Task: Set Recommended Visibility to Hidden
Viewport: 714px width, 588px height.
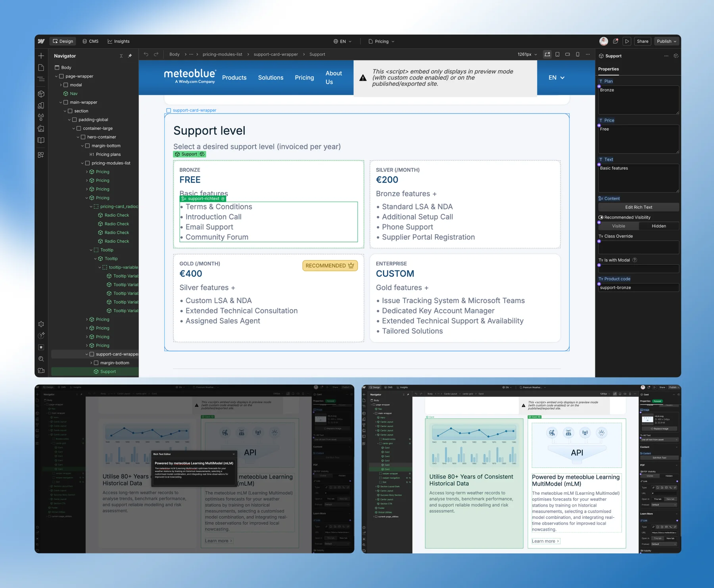Action: (659, 226)
